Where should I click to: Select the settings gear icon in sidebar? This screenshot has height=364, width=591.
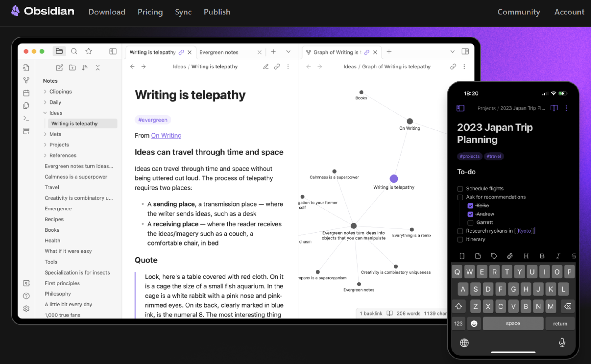click(26, 308)
